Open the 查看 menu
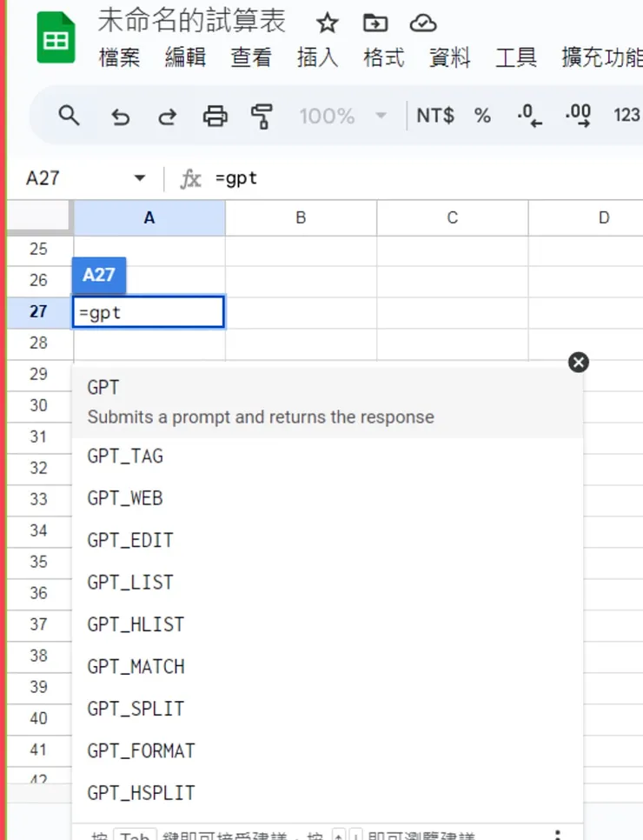The height and width of the screenshot is (840, 643). click(x=251, y=57)
